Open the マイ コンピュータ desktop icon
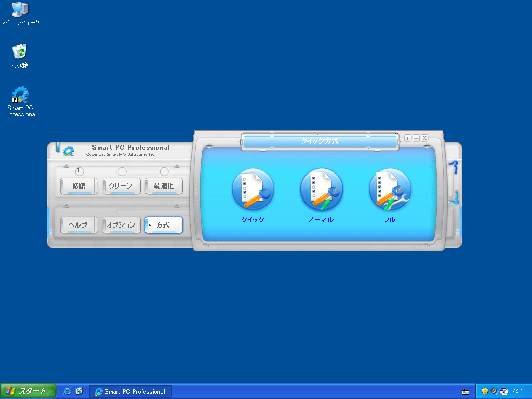Viewport: 532px width, 399px height. click(20, 14)
